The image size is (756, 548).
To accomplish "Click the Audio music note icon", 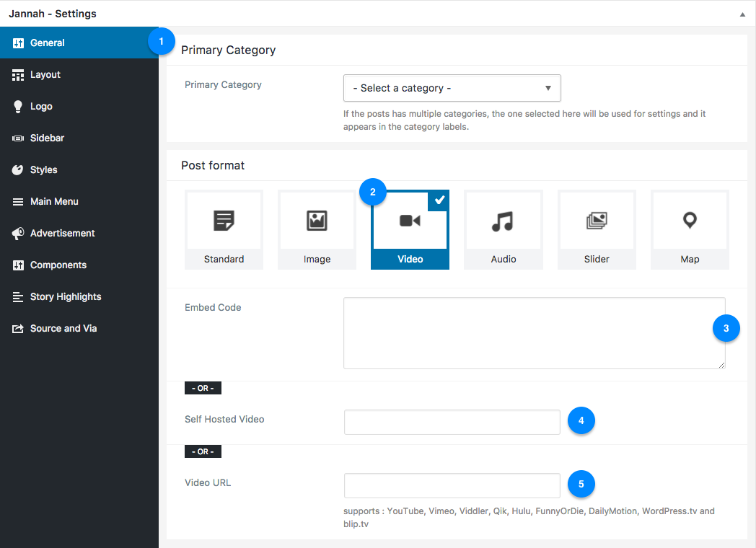I will click(503, 221).
